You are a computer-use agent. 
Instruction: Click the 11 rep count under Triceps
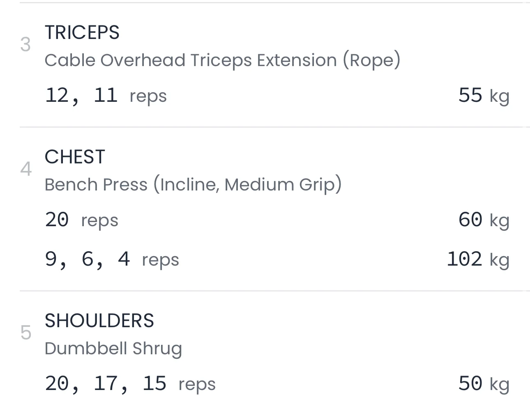point(106,96)
